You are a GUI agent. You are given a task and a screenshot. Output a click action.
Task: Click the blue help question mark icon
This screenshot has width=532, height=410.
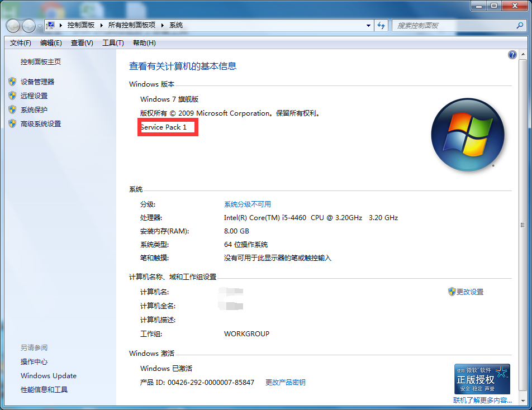pos(512,55)
